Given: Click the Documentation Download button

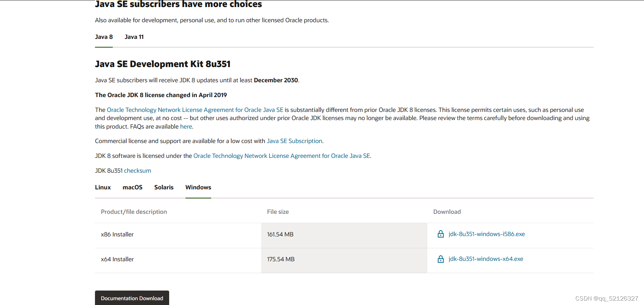Looking at the screenshot, I should [x=132, y=298].
